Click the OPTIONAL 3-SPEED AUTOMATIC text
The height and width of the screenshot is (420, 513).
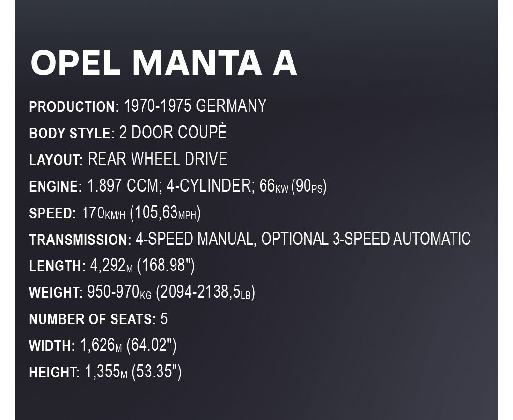[x=366, y=239]
